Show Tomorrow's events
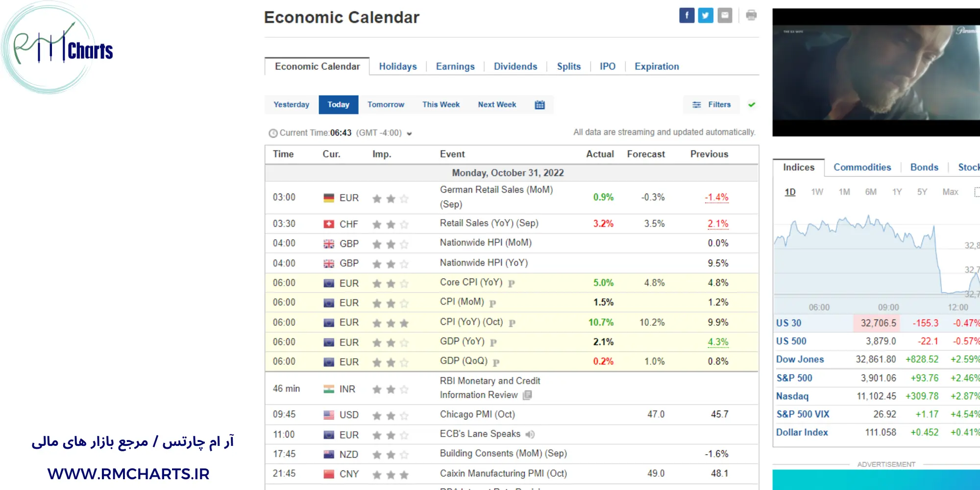The width and height of the screenshot is (980, 490). pyautogui.click(x=386, y=105)
